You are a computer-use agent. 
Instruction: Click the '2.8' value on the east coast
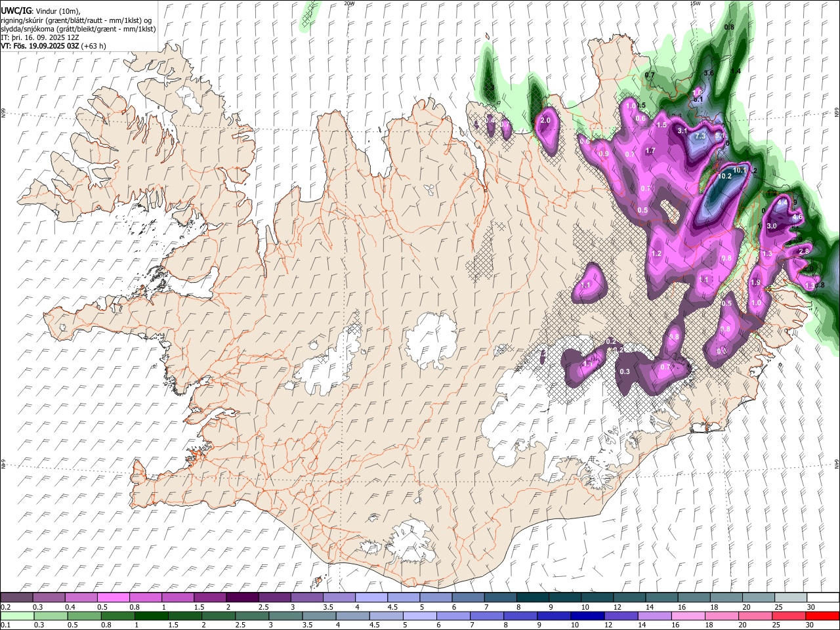click(x=804, y=251)
